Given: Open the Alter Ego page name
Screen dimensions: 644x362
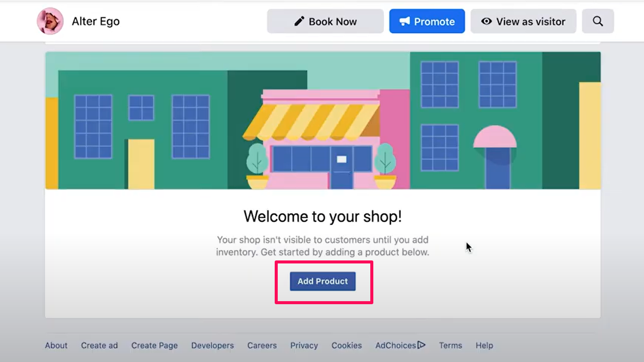Looking at the screenshot, I should (x=96, y=22).
